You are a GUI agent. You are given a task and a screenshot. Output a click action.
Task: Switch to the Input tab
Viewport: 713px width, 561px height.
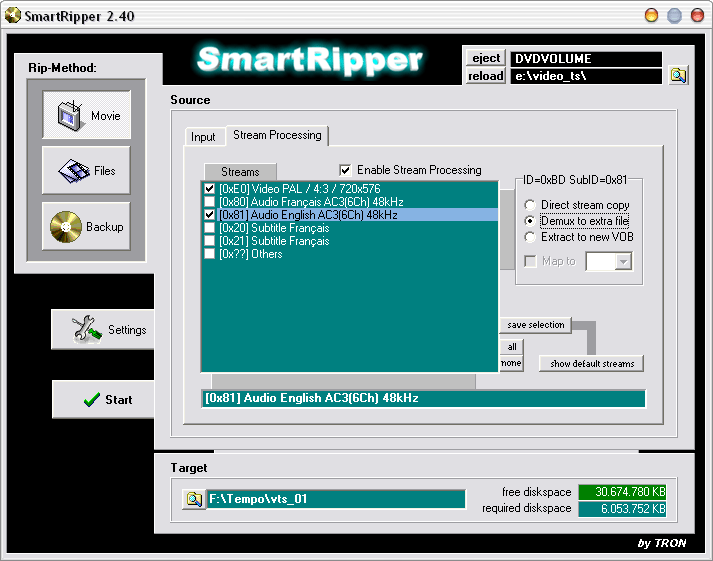(203, 137)
